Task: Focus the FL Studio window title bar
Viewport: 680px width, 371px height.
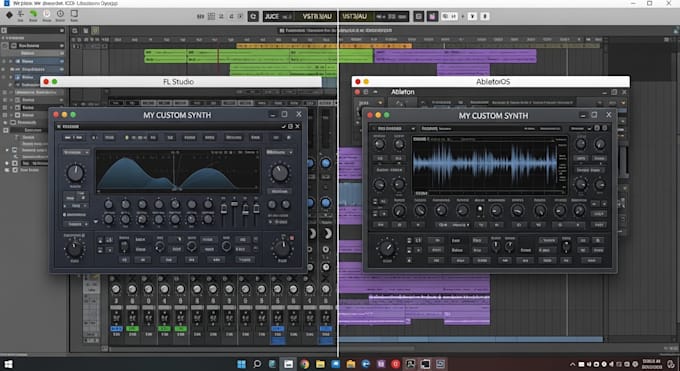Action: (181, 82)
